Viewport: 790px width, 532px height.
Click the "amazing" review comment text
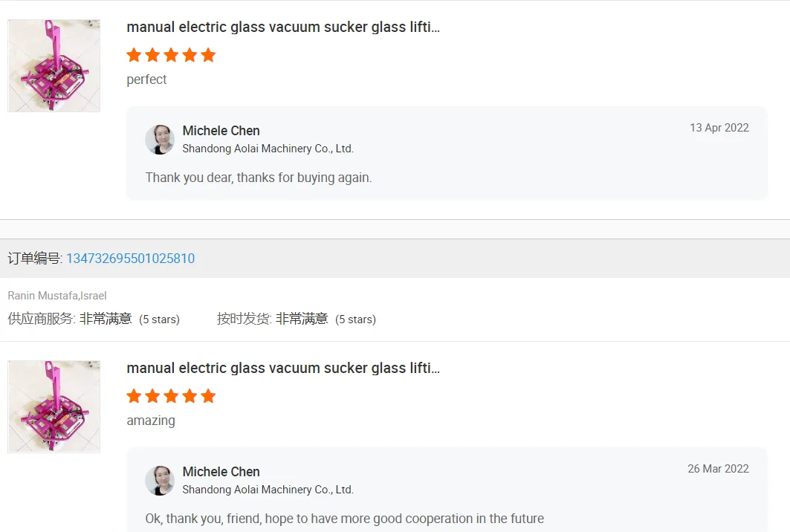click(151, 421)
